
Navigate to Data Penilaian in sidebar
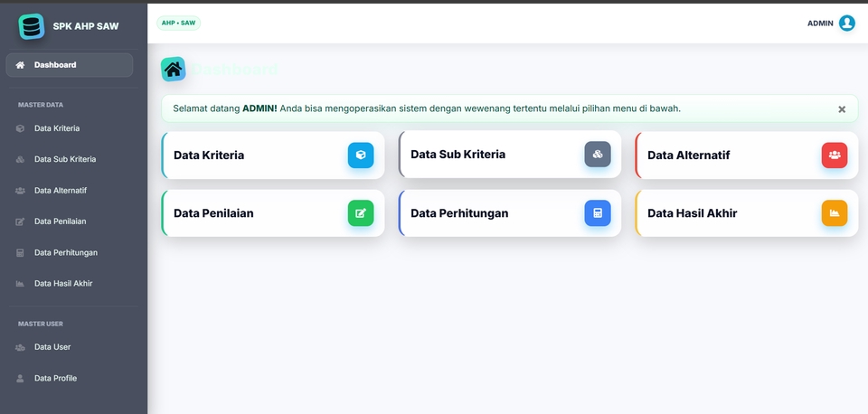tap(61, 221)
